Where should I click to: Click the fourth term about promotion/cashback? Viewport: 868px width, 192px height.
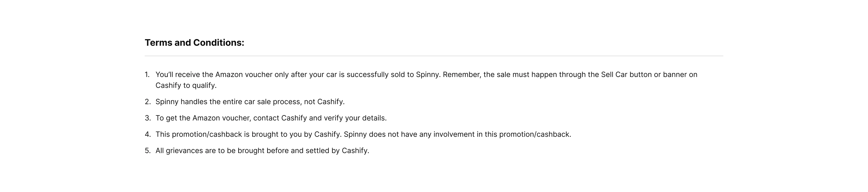tap(363, 134)
